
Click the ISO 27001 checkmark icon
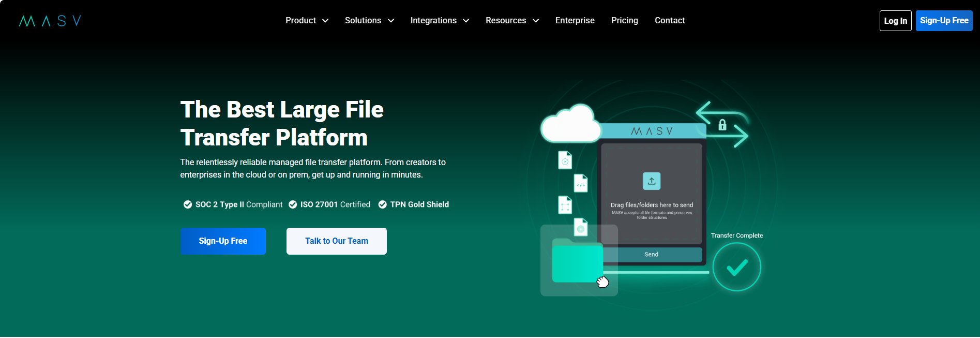(x=293, y=204)
